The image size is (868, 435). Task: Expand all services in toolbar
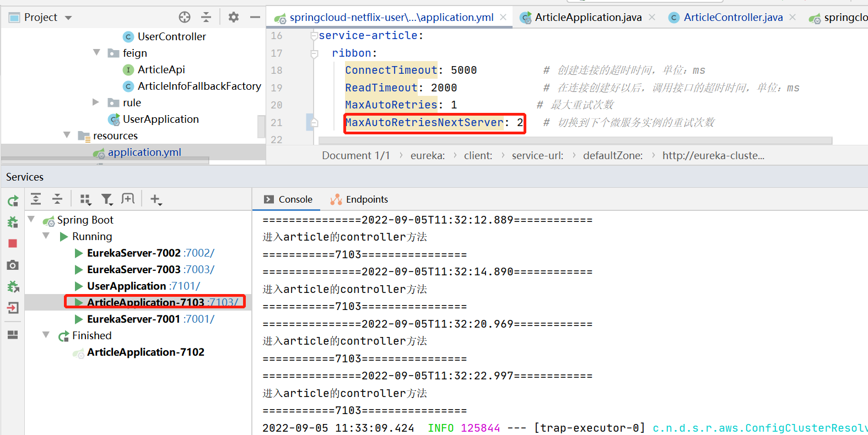point(36,199)
